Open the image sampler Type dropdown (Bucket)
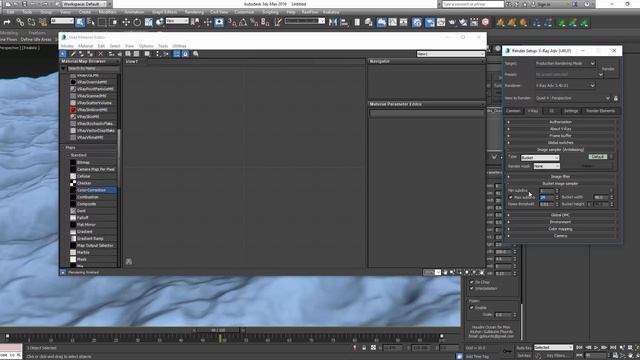This screenshot has width=640, height=360. 540,158
